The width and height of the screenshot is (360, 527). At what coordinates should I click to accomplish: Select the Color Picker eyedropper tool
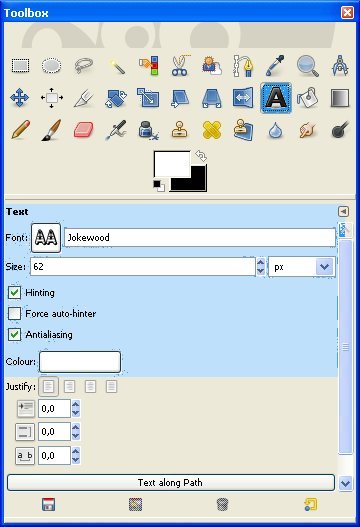tap(275, 66)
